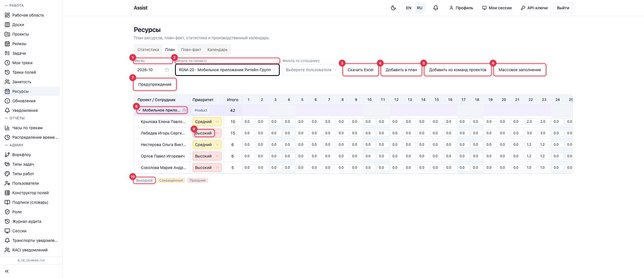Open Журнал аудита history icon

(7, 221)
